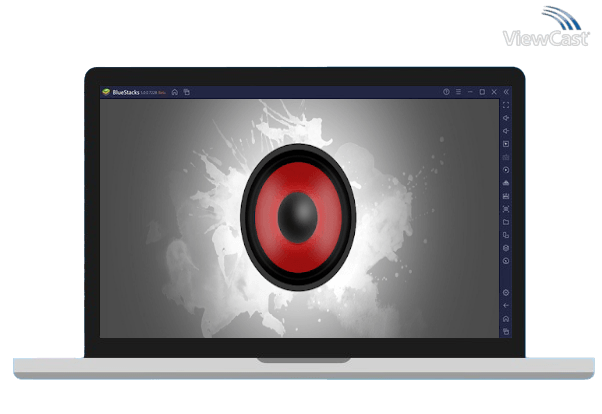This screenshot has width=602, height=414.
Task: Go back using the sidebar arrow icon
Action: tap(506, 306)
